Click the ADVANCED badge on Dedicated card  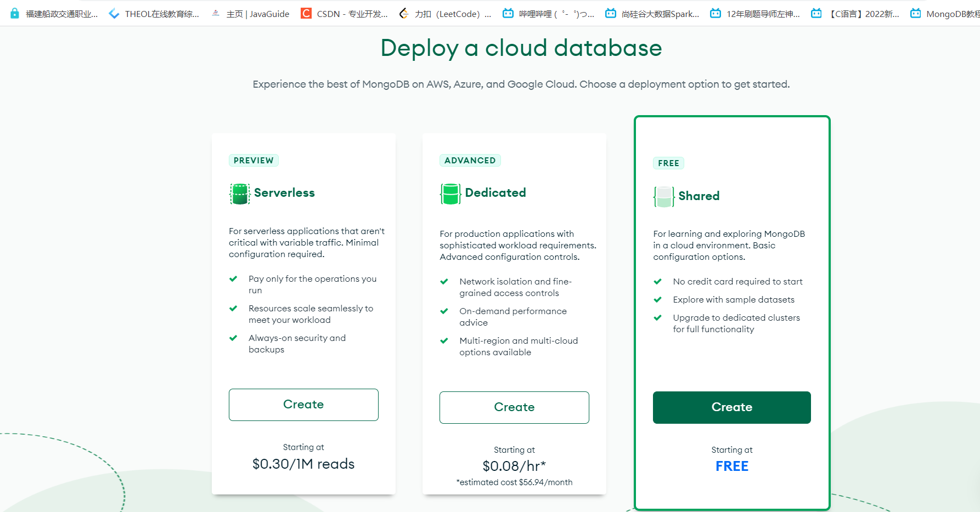tap(470, 160)
